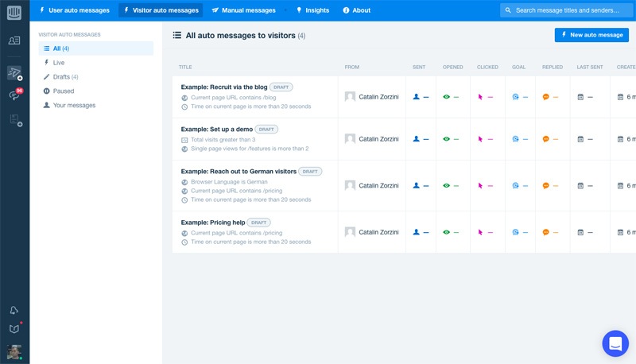Image resolution: width=636 pixels, height=364 pixels.
Task: Switch to Visitor auto messages tab
Action: pos(161,10)
